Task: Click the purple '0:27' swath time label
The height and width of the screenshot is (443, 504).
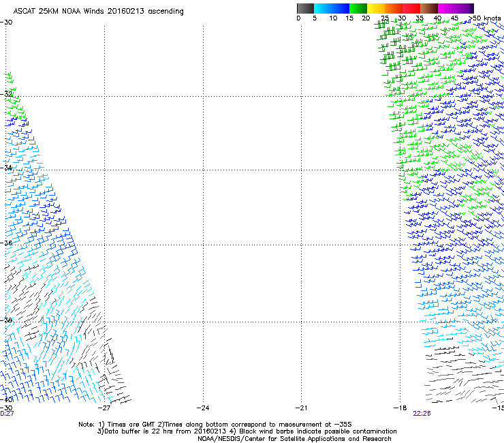Action: pyautogui.click(x=7, y=414)
